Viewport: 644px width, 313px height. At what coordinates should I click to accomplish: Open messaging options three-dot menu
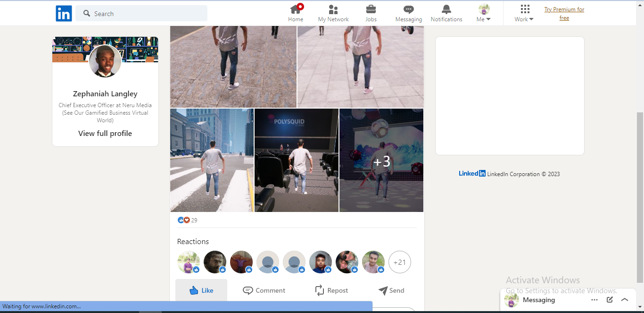pyautogui.click(x=594, y=300)
